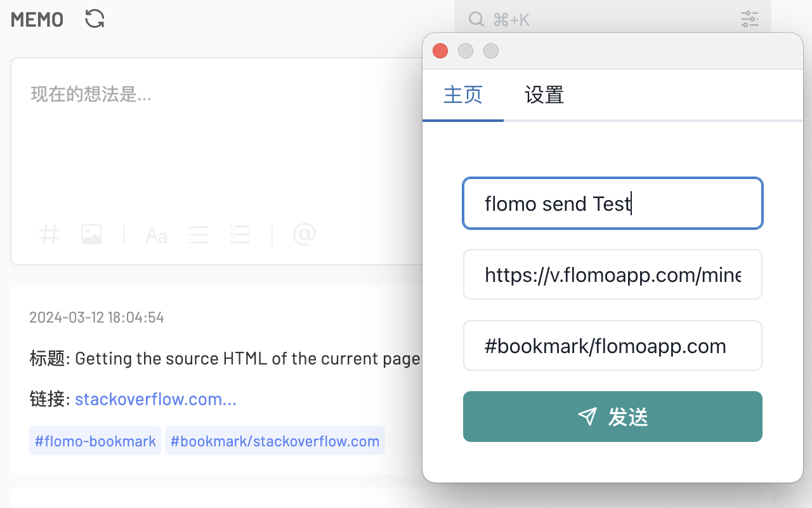This screenshot has width=812, height=508.
Task: Click the image upload icon in the editor
Action: [x=91, y=234]
